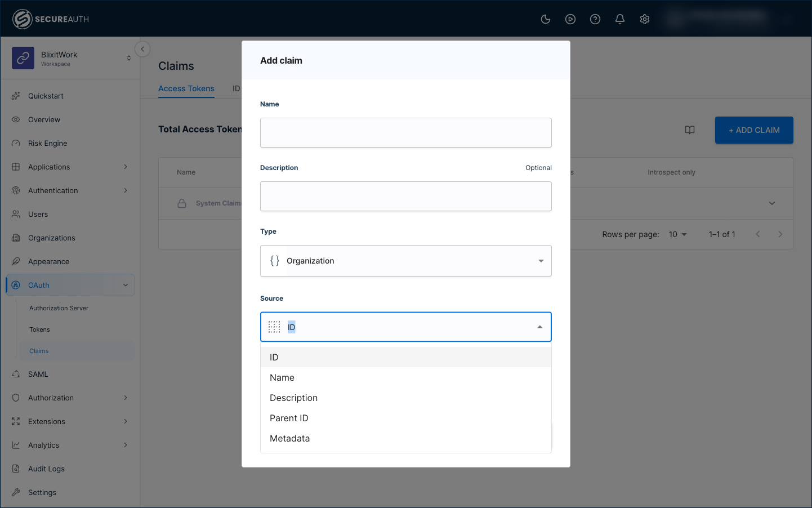Click the Applications grid icon
The image size is (812, 508).
pos(16,167)
